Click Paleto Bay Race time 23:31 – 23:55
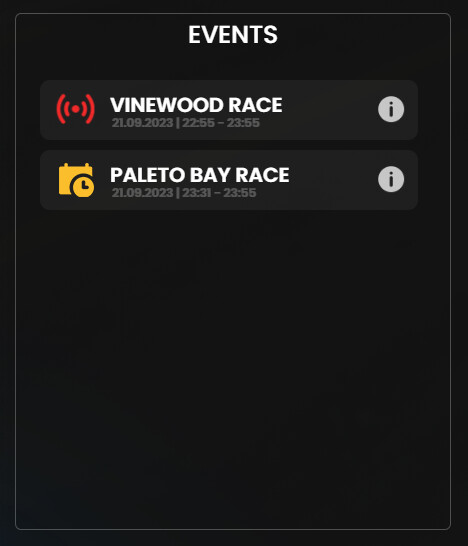The image size is (468, 546). 219,193
